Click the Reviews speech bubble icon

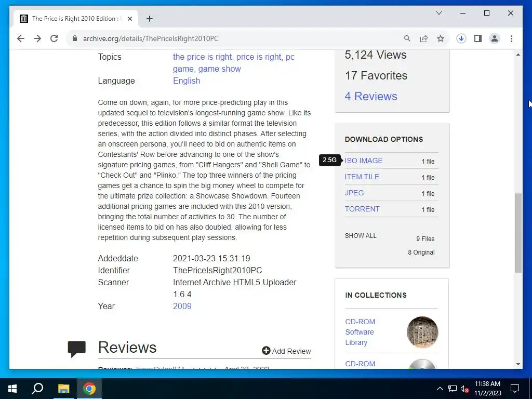(77, 349)
